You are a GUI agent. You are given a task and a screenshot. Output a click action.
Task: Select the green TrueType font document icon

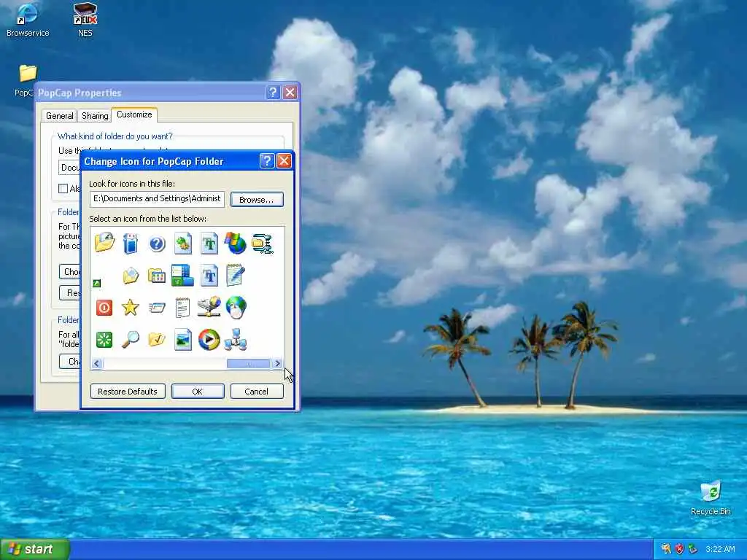[x=209, y=244]
